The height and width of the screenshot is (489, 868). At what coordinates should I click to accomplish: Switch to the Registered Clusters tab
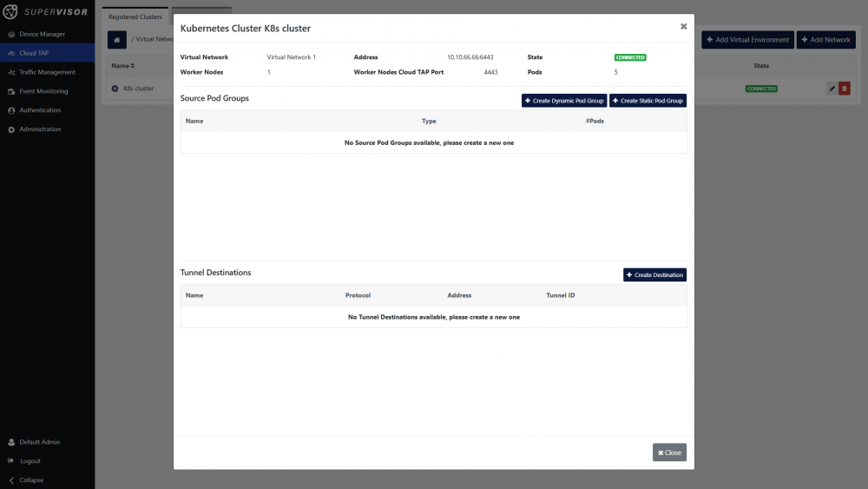coord(135,17)
